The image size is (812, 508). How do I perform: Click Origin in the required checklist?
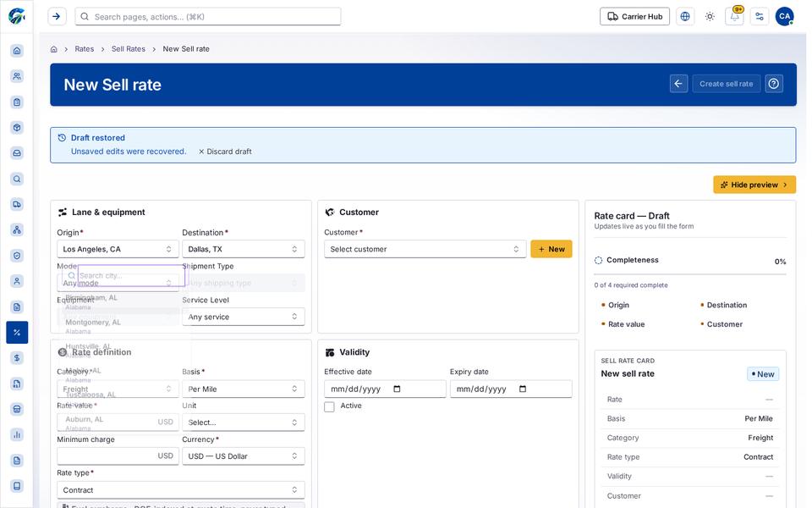[x=618, y=306]
